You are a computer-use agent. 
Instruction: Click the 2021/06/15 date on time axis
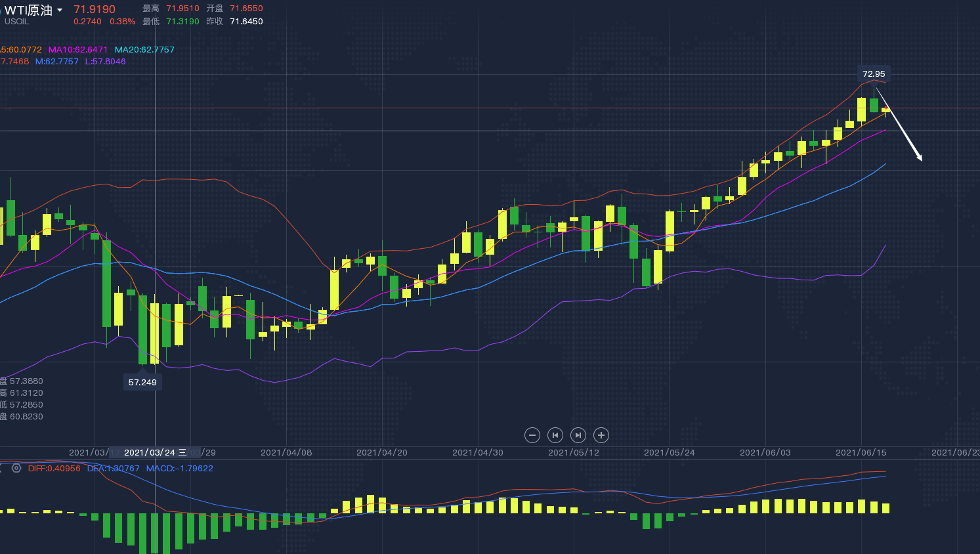click(861, 453)
